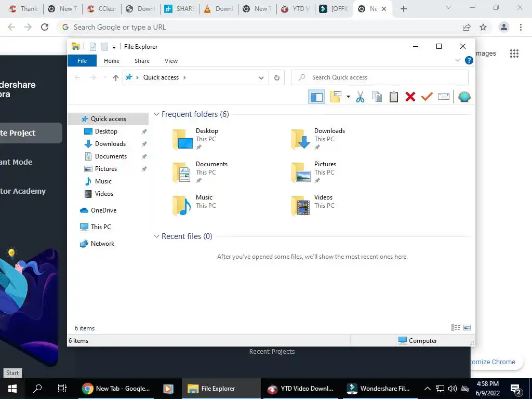Select Documents in navigation pane
This screenshot has width=532, height=399.
pyautogui.click(x=111, y=156)
